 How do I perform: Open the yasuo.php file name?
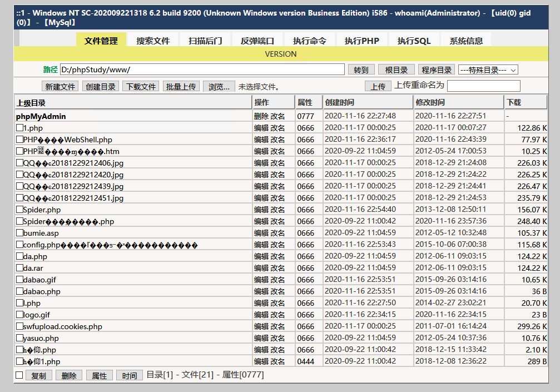[41, 338]
